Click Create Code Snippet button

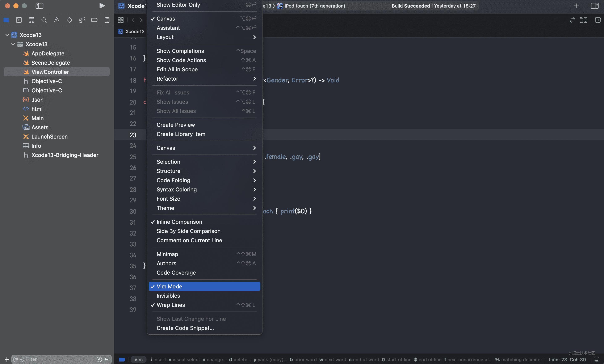[185, 328]
